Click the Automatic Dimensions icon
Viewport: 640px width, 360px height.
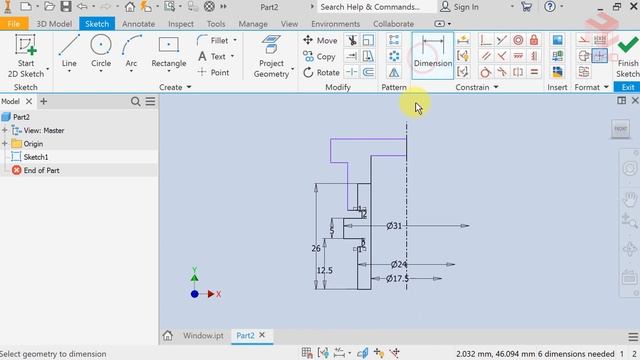[463, 40]
